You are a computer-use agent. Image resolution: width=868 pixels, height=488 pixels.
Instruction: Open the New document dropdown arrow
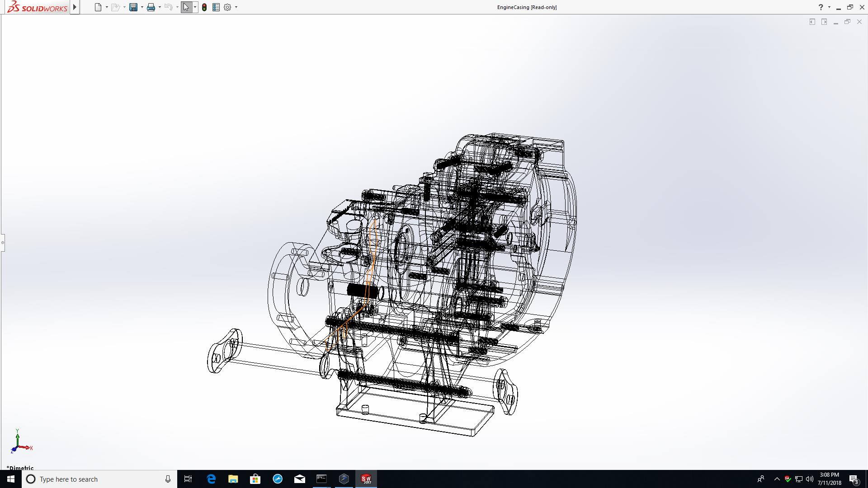point(107,7)
